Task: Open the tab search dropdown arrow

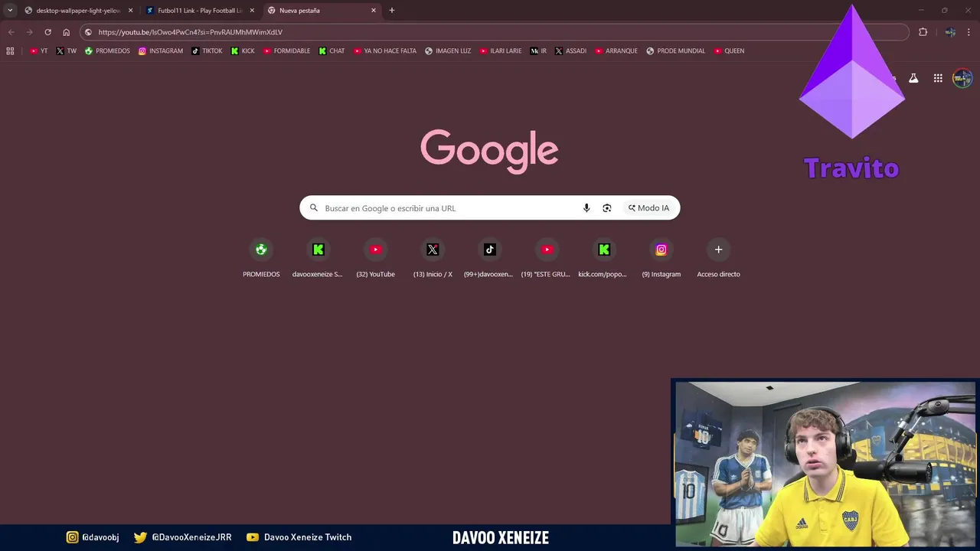Action: pyautogui.click(x=10, y=10)
